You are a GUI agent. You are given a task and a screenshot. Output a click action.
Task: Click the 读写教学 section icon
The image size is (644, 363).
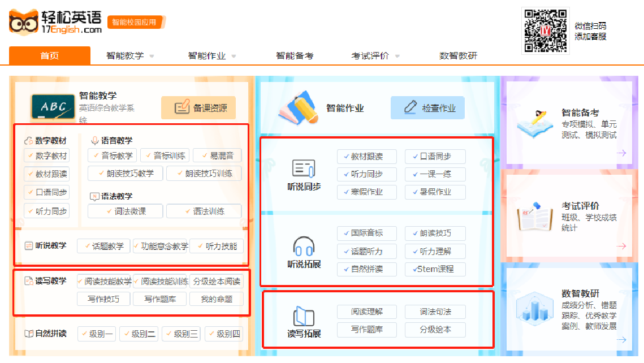coord(29,281)
